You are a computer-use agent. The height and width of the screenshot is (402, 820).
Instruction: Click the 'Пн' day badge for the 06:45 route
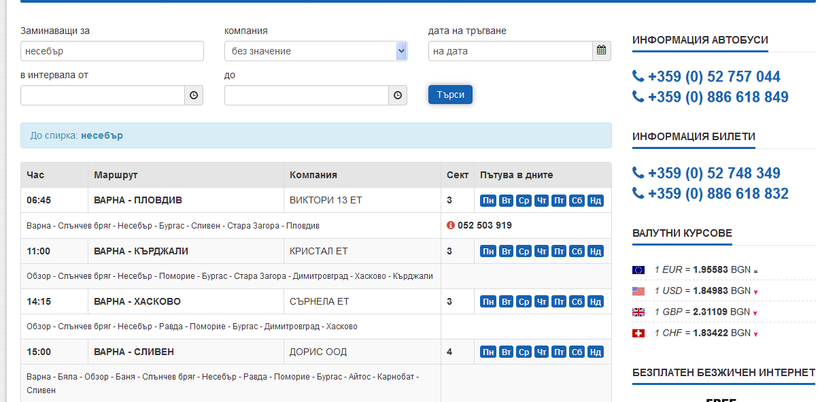tap(489, 201)
